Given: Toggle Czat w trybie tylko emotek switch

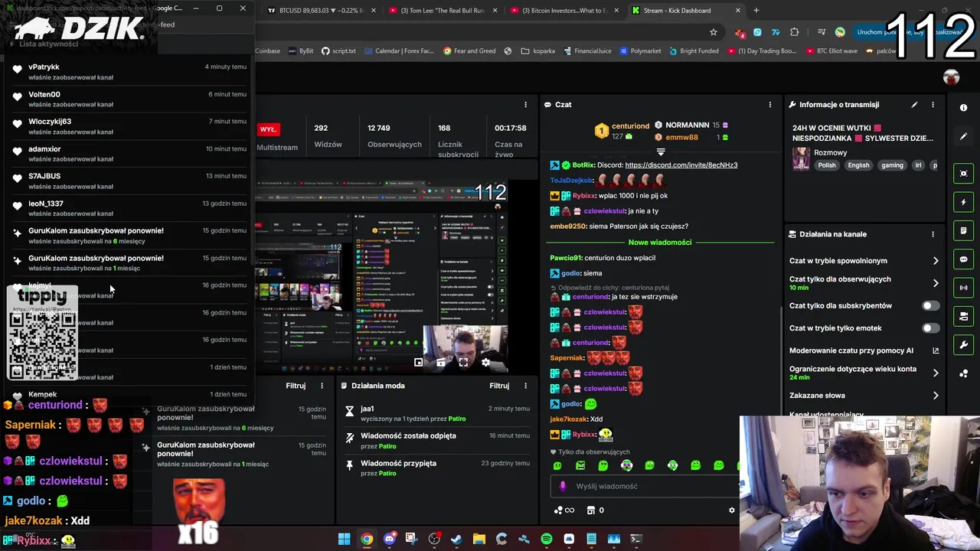Looking at the screenshot, I should click(929, 328).
